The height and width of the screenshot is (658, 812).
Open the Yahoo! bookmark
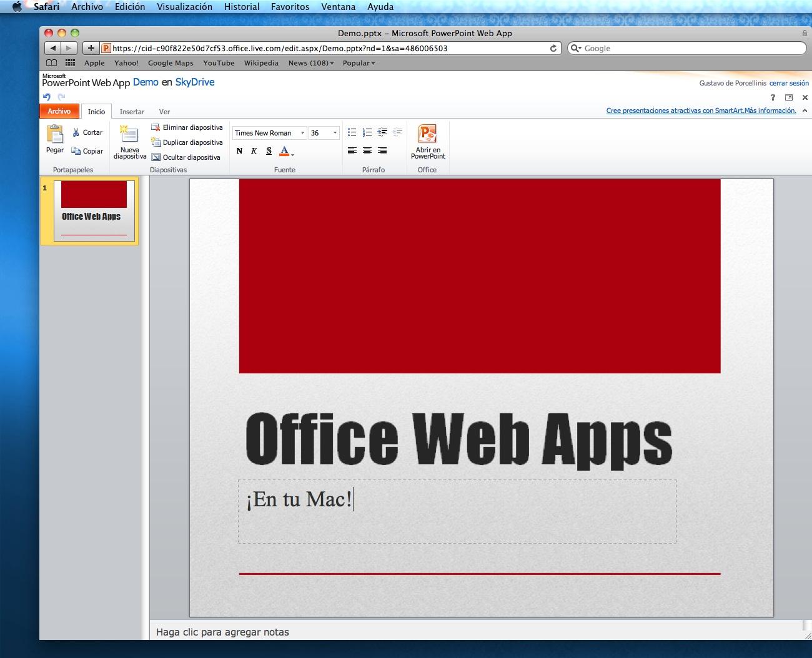coord(126,63)
